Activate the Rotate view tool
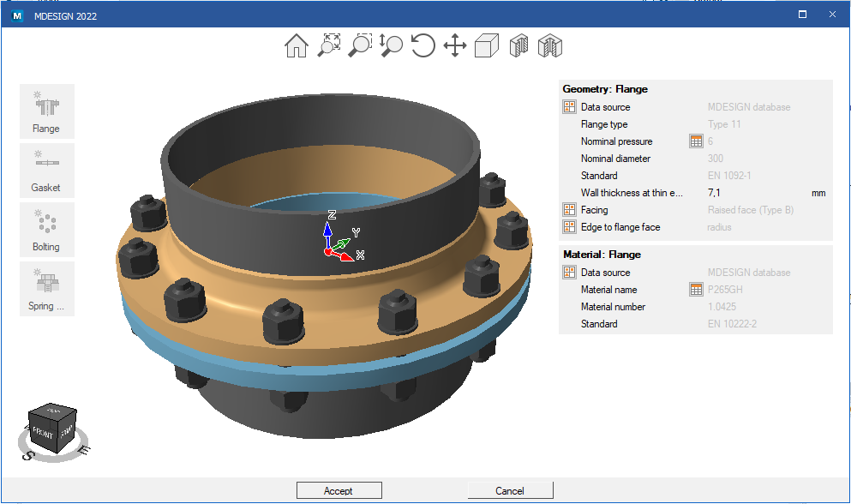The width and height of the screenshot is (851, 504). pyautogui.click(x=423, y=45)
